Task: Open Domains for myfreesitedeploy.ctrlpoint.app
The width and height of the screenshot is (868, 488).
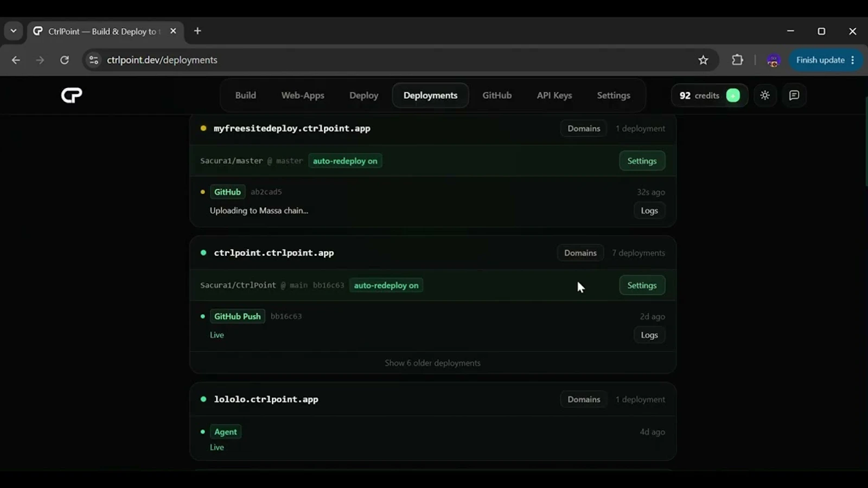Action: (x=584, y=129)
